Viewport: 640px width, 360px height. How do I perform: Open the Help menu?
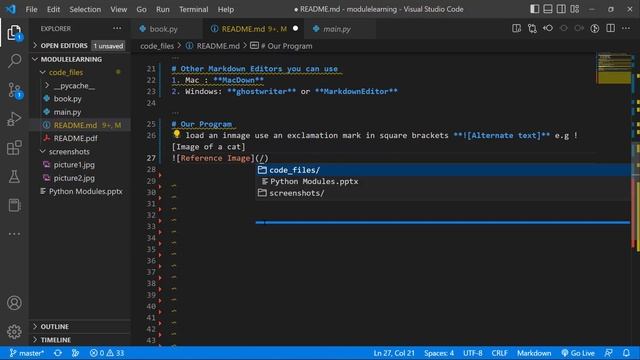coord(225,9)
